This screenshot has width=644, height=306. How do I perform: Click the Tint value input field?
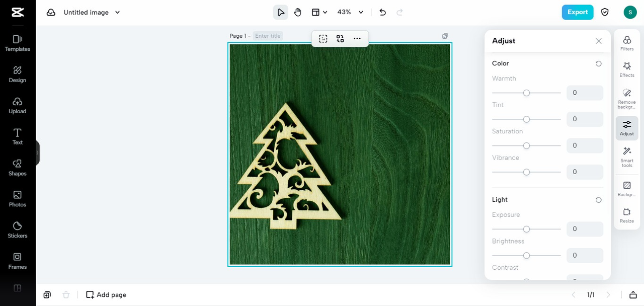(x=585, y=119)
